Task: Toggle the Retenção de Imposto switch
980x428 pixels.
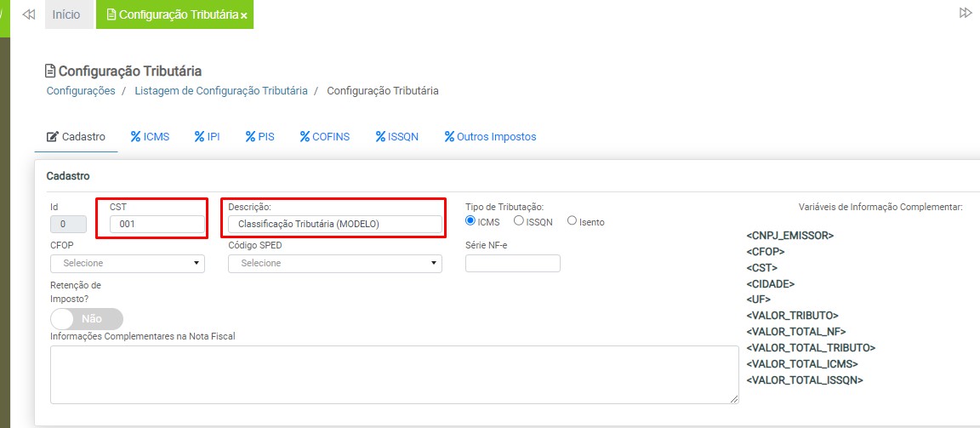Action: click(87, 319)
